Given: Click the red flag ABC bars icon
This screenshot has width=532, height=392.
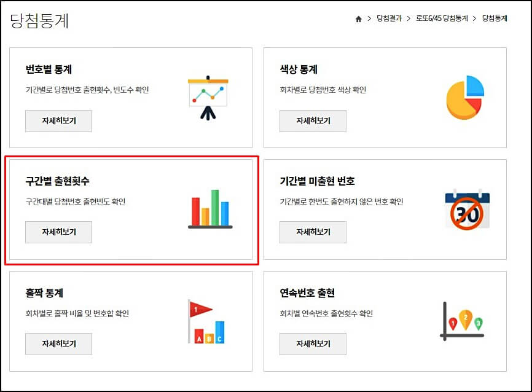Looking at the screenshot, I should click(206, 321).
